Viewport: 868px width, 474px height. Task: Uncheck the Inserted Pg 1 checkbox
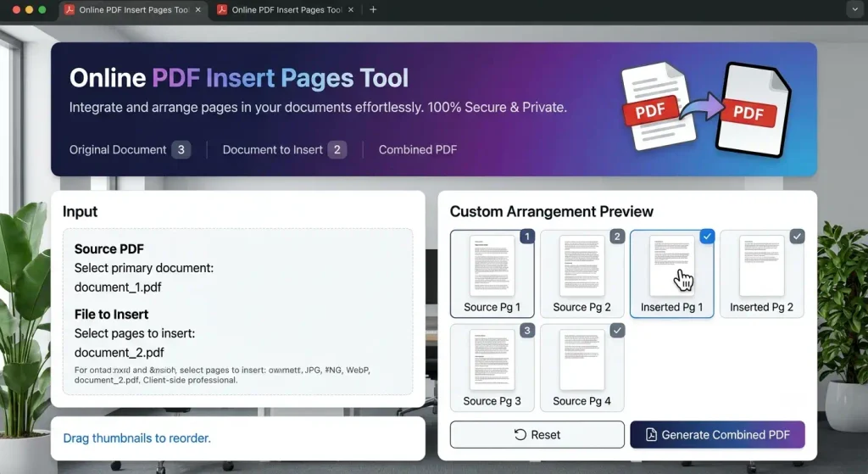point(707,237)
